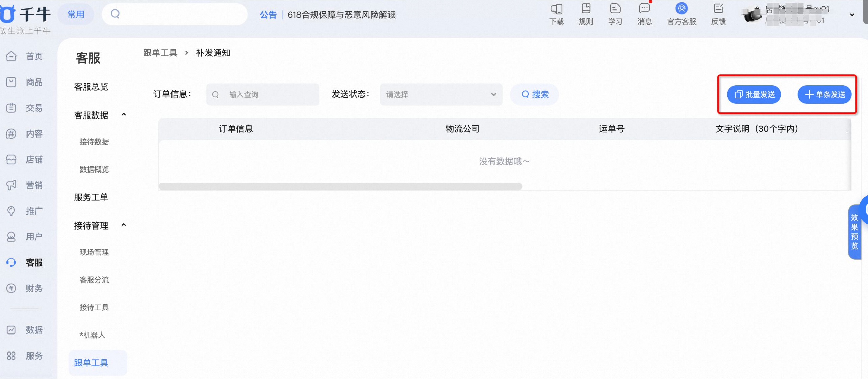
Task: Click the top search magnifier icon
Action: tap(115, 14)
